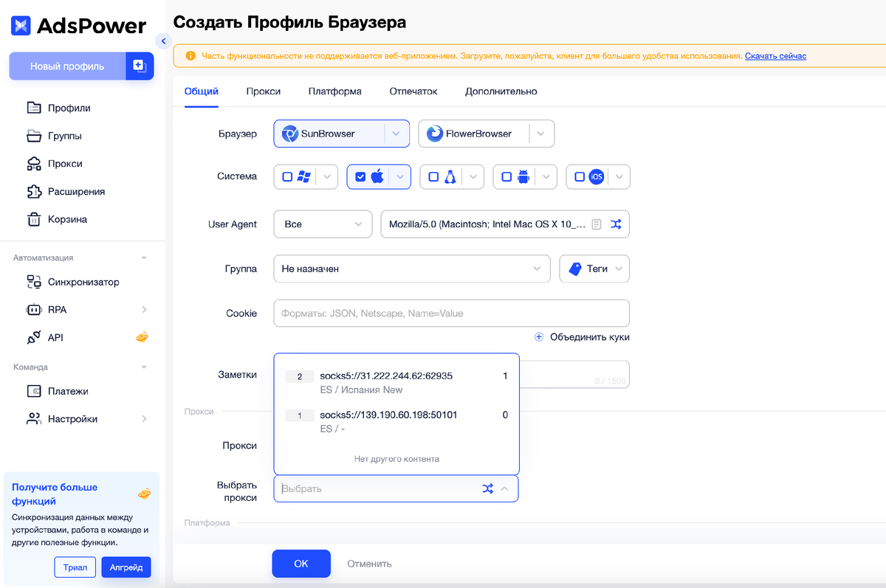Click the User Agent list icon
This screenshot has height=588, width=886.
tap(597, 224)
